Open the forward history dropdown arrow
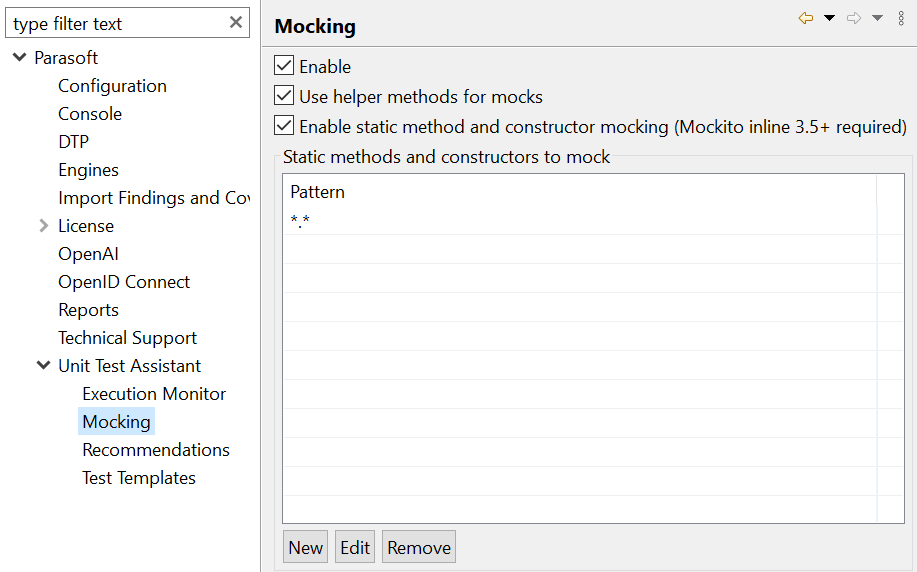917x572 pixels. pos(877,18)
